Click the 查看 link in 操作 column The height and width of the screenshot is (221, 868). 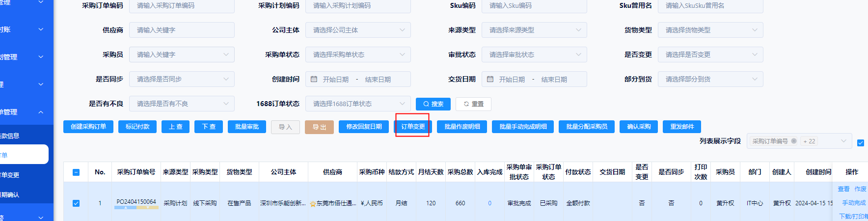click(843, 189)
